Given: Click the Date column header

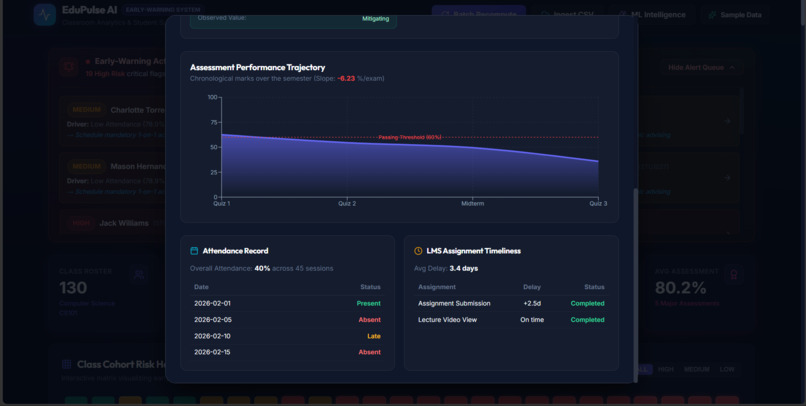Looking at the screenshot, I should (202, 287).
